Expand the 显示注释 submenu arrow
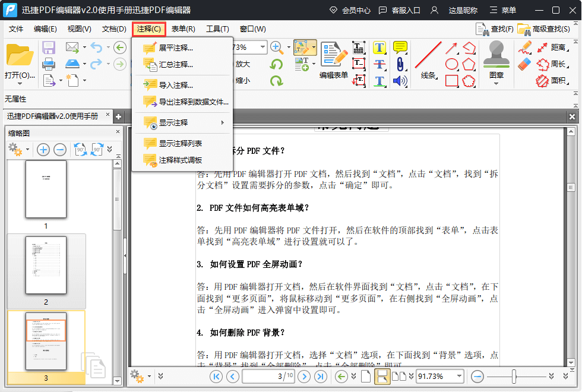Image resolution: width=582 pixels, height=392 pixels. tap(223, 123)
